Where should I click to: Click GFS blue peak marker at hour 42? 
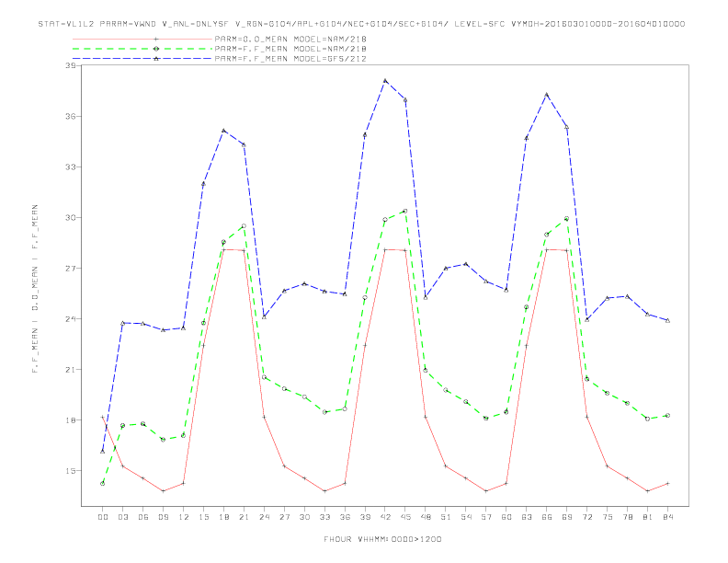(385, 81)
